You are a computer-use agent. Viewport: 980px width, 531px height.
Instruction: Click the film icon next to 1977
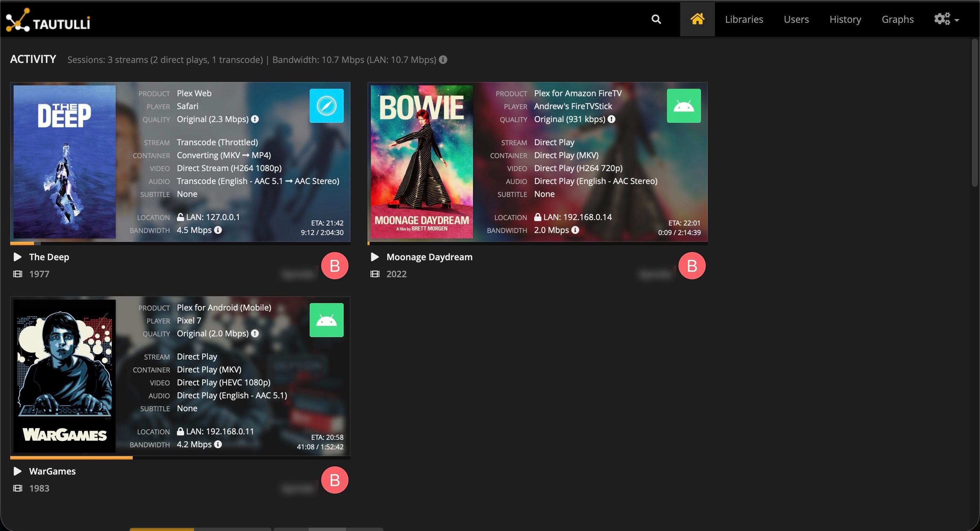tap(17, 274)
